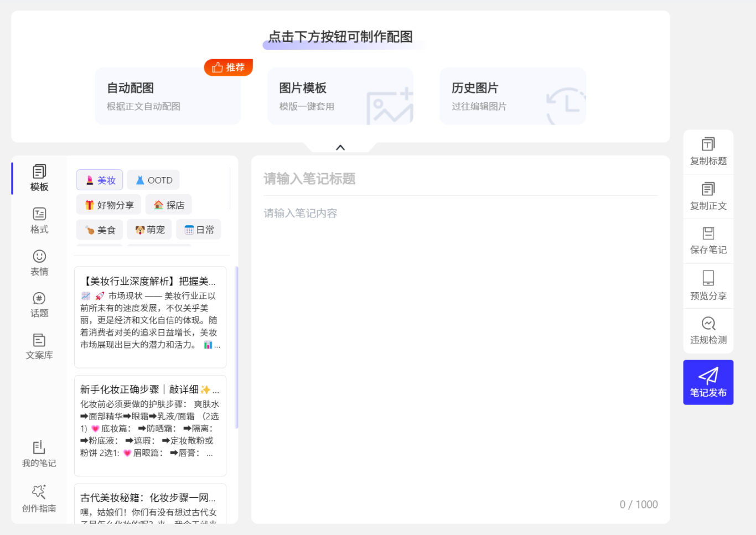The height and width of the screenshot is (535, 756).
Task: Click the template list vertical scrollbar
Action: click(237, 347)
